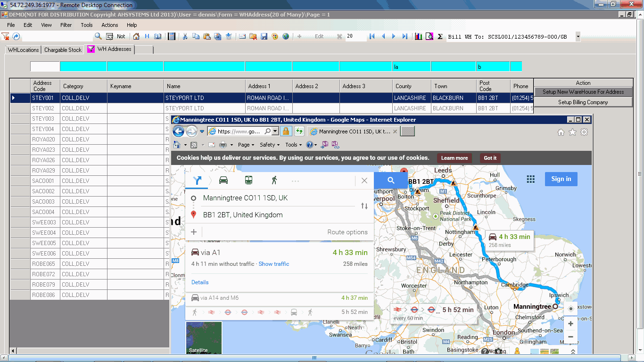The image size is (644, 362).
Task: Select driving mode car icon in Maps
Action: point(223,180)
